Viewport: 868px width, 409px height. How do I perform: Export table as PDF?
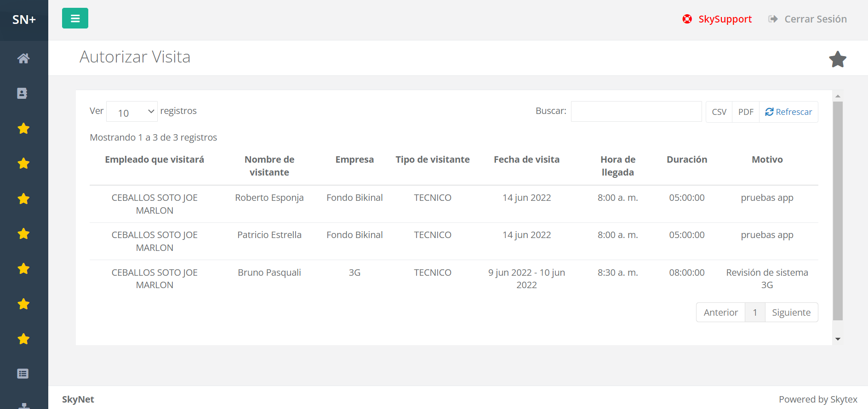point(746,112)
